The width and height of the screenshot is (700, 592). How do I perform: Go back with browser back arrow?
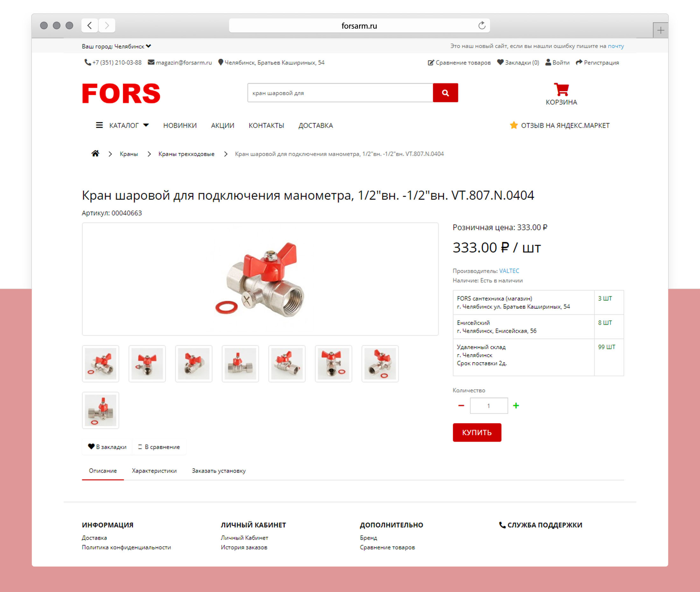tap(89, 25)
